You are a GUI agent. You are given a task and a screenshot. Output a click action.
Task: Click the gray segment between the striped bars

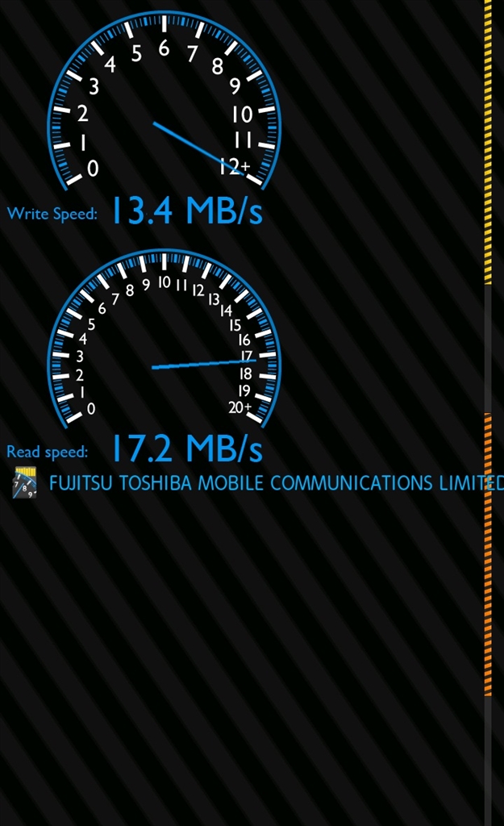tap(488, 348)
